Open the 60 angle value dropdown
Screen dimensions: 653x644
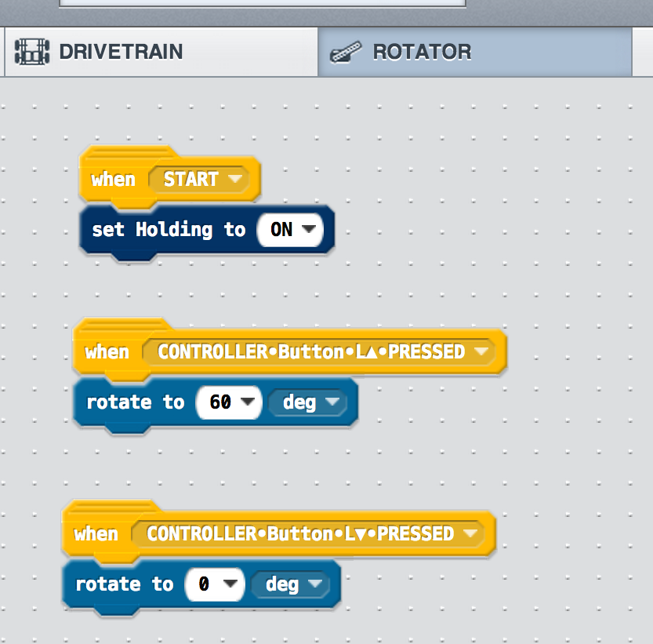[228, 402]
